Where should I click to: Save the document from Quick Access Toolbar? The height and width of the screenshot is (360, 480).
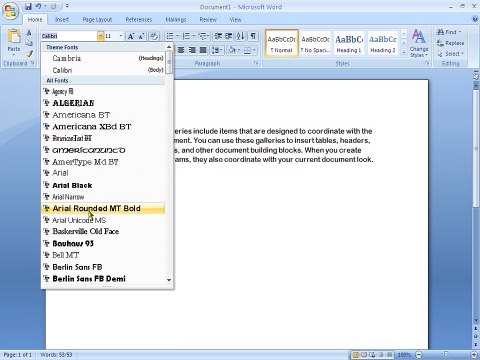28,6
